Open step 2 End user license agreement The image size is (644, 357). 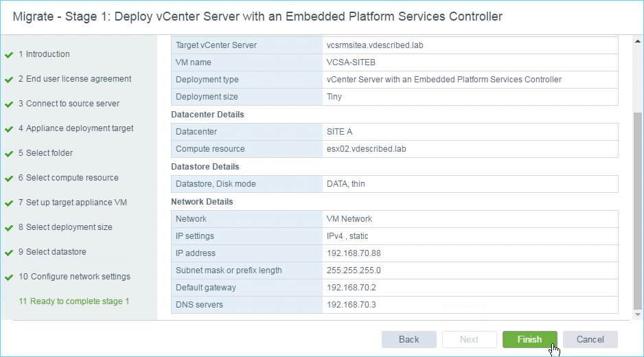tap(75, 79)
